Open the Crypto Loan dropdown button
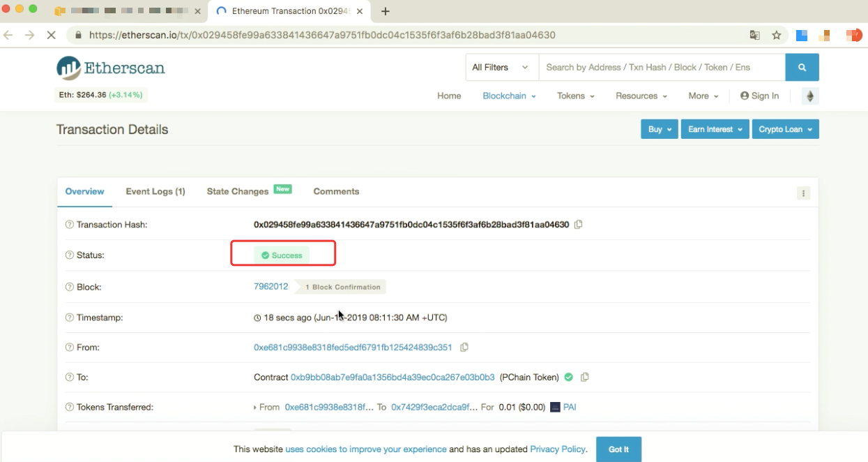868x462 pixels. pyautogui.click(x=786, y=129)
